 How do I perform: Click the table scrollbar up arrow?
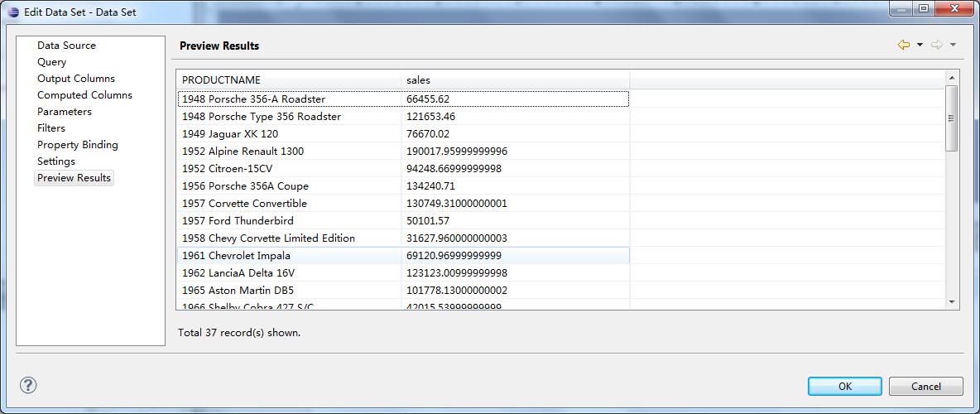tap(951, 78)
